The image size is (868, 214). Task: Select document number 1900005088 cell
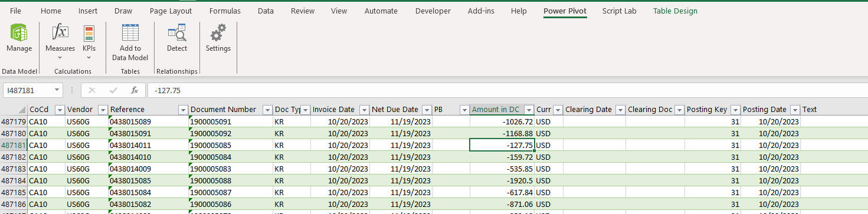(231, 180)
